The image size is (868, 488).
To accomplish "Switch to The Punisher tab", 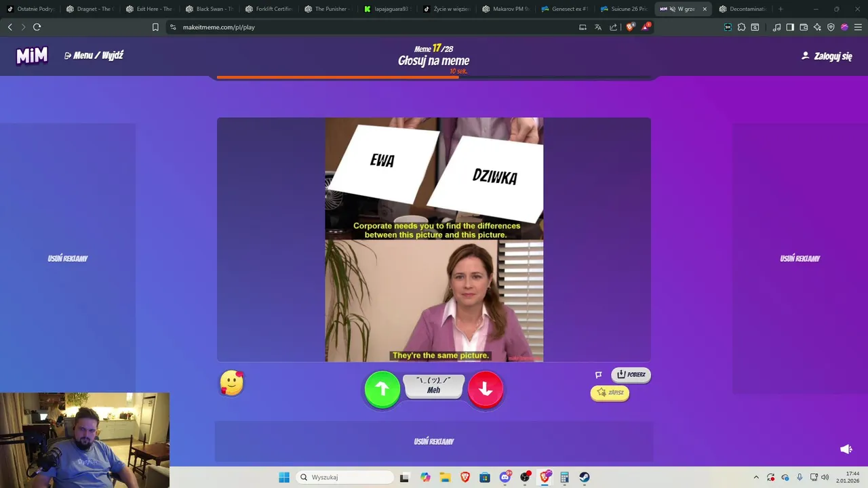I will coord(328,9).
